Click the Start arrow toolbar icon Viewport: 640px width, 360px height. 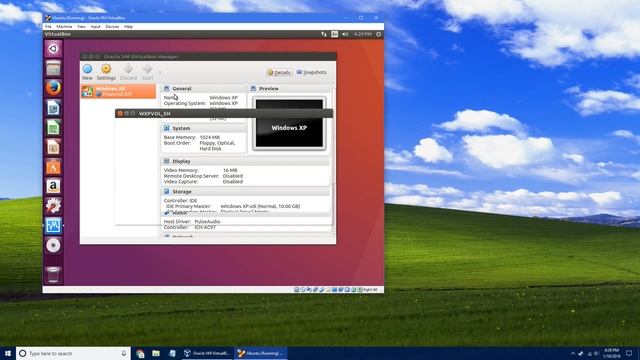click(x=147, y=69)
